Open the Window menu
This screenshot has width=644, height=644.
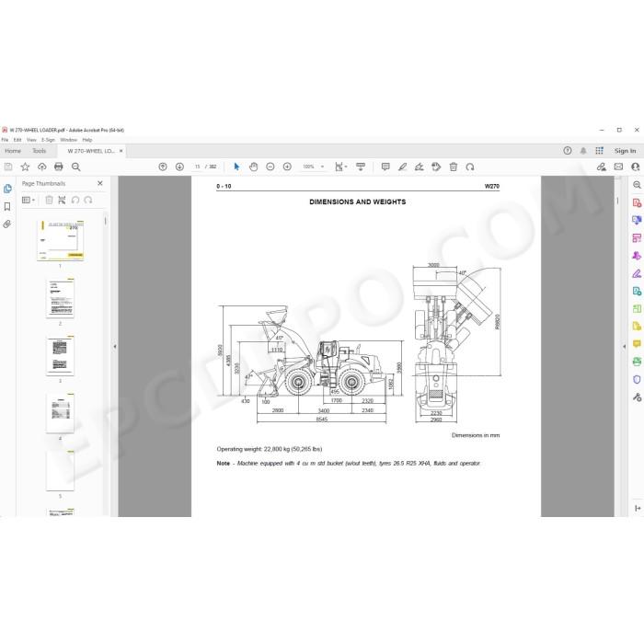click(69, 140)
